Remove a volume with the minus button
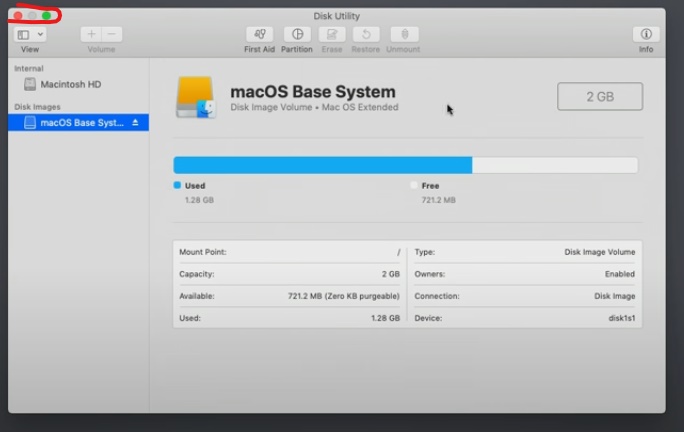 coord(112,34)
